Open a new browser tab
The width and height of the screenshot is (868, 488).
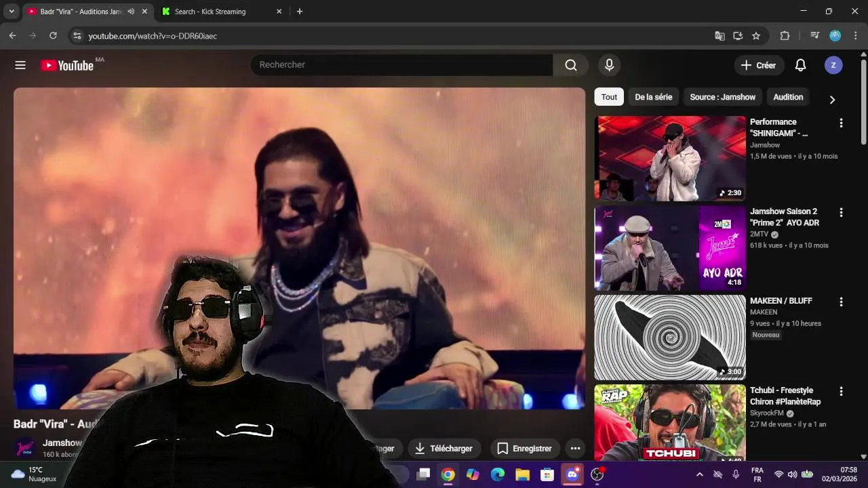tap(300, 12)
